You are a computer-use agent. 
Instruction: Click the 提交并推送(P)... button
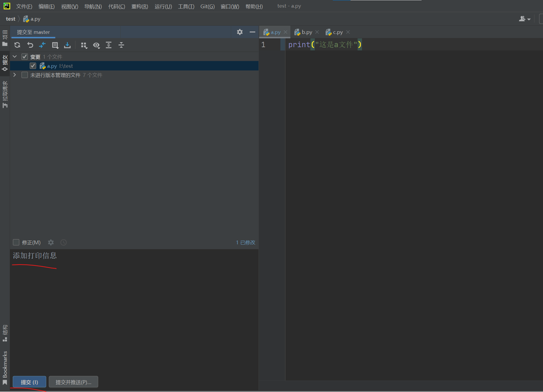(73, 382)
